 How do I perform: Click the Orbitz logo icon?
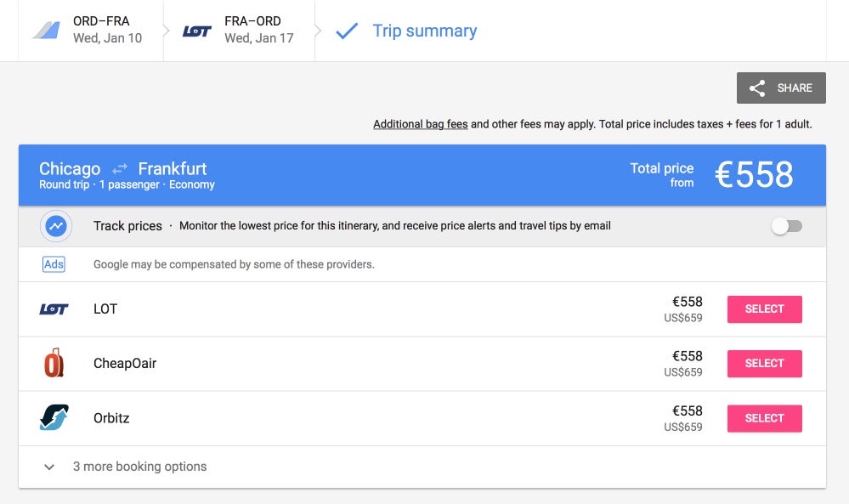pos(54,417)
